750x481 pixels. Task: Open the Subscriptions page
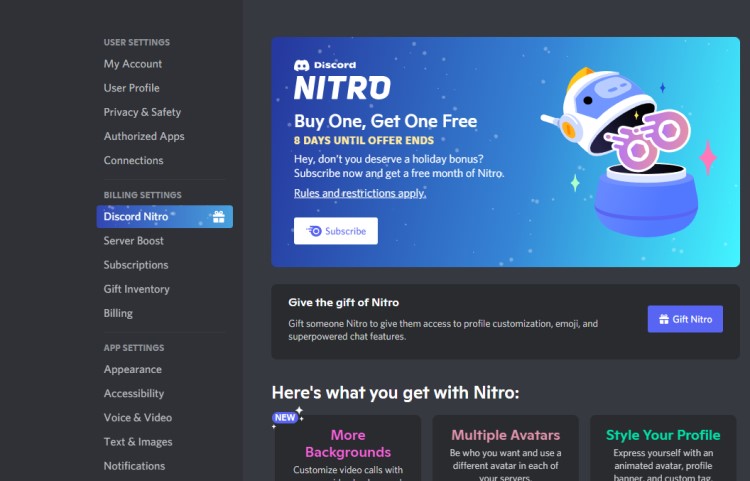136,265
